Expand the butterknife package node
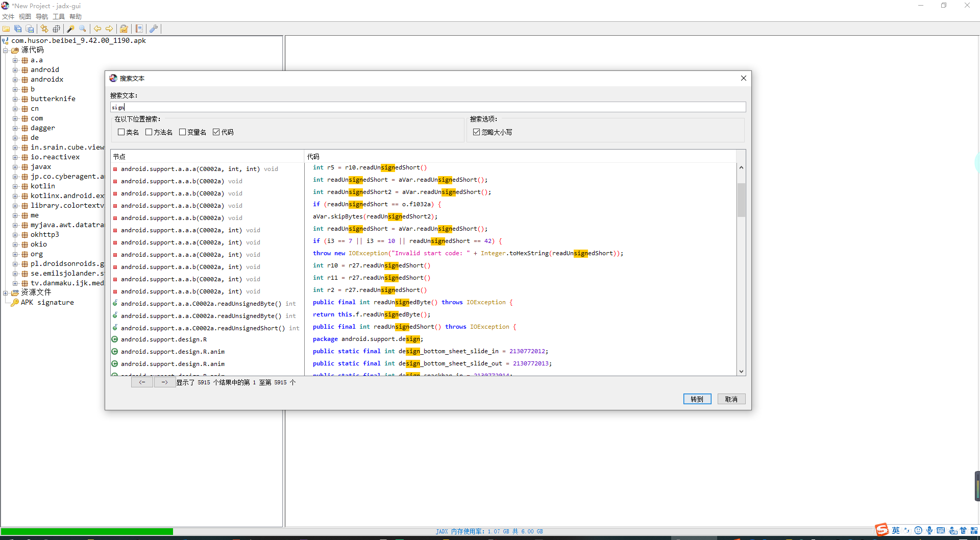 [15, 99]
